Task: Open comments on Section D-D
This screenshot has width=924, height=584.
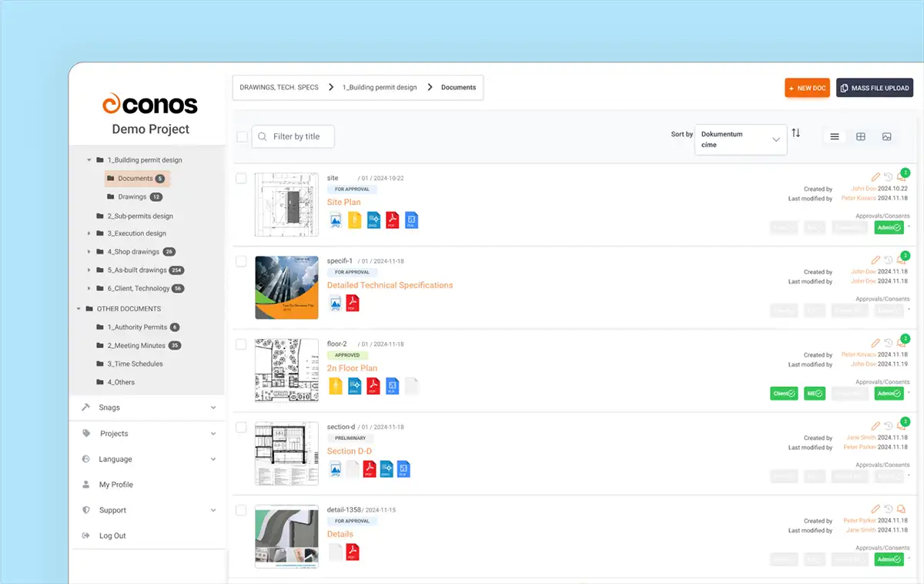Action: pos(901,426)
